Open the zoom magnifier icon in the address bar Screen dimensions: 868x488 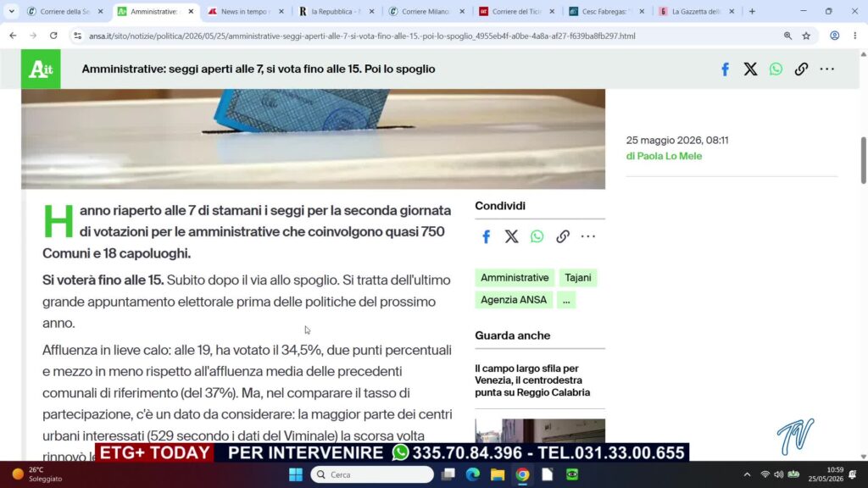pos(787,36)
